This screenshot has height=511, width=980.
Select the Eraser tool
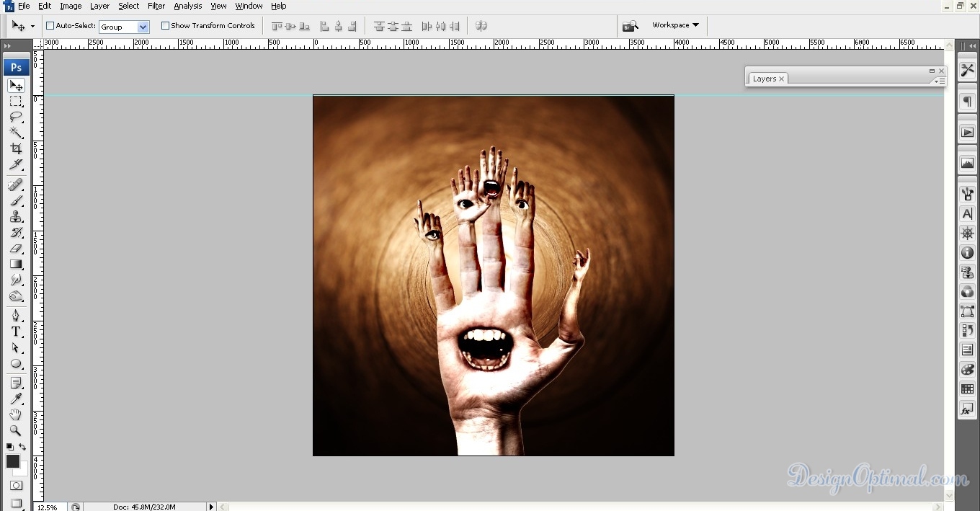(x=16, y=249)
